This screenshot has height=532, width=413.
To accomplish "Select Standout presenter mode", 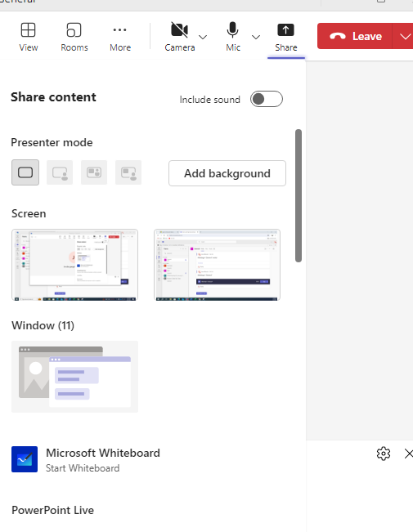I will click(60, 172).
